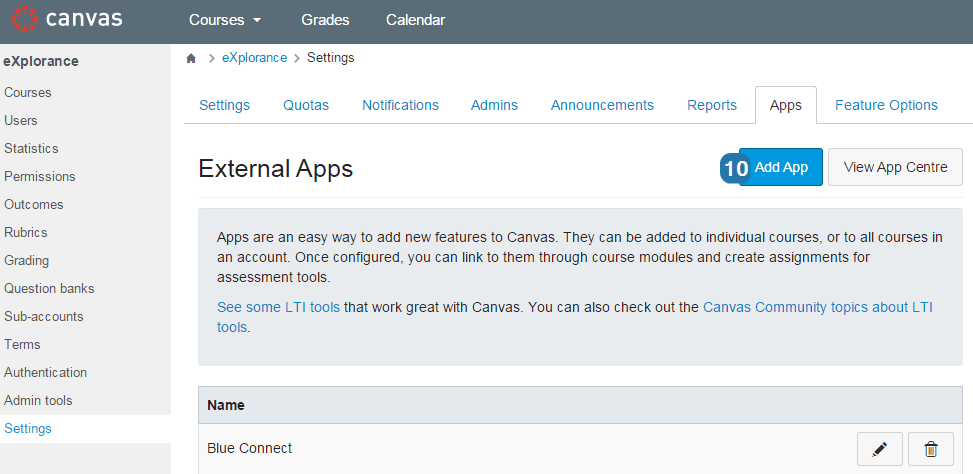This screenshot has height=474, width=973.
Task: Open Courses in the left sidebar
Action: tap(28, 93)
